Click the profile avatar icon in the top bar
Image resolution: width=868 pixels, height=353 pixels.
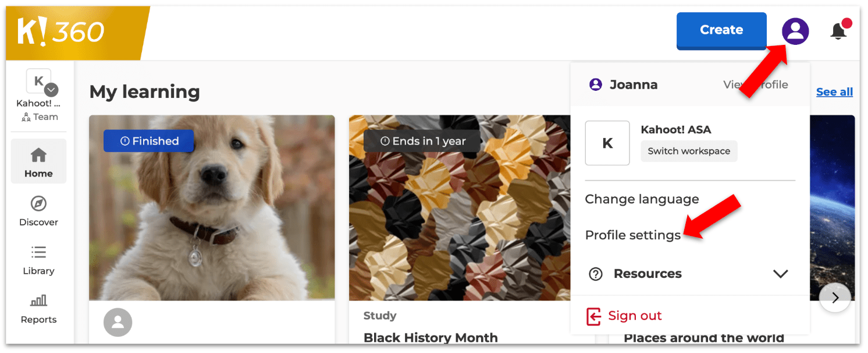click(x=795, y=31)
